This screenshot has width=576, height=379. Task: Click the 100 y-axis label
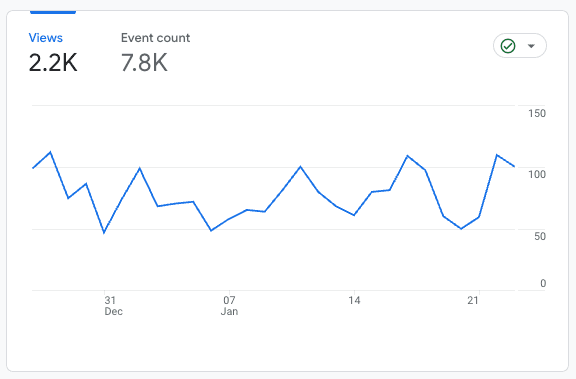[537, 174]
